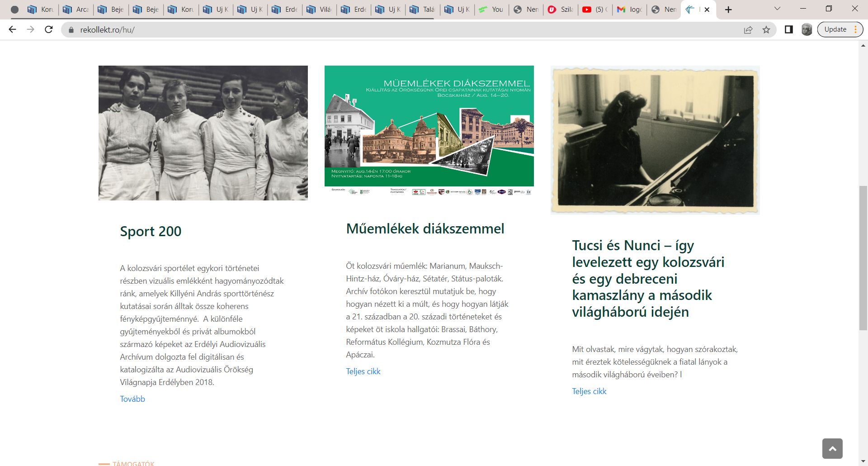Open Chrome's three-dot menu next to Update
This screenshot has width=868, height=466.
click(856, 29)
